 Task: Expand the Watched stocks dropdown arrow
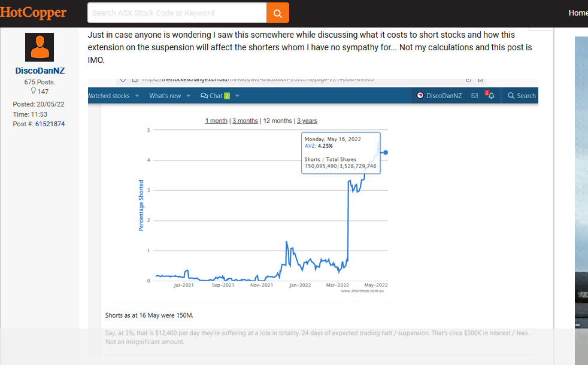[x=137, y=96]
